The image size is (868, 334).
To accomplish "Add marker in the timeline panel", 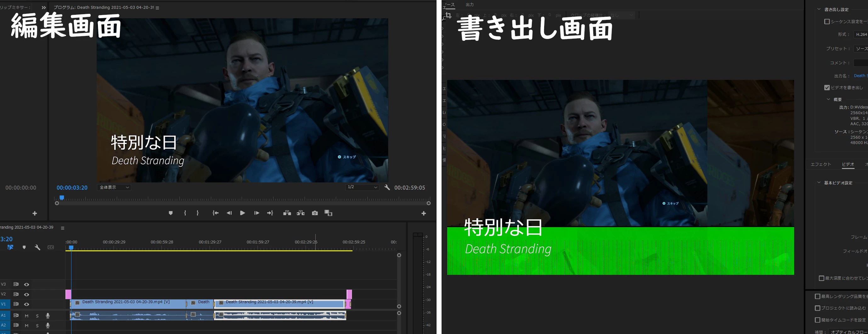I will pos(24,248).
